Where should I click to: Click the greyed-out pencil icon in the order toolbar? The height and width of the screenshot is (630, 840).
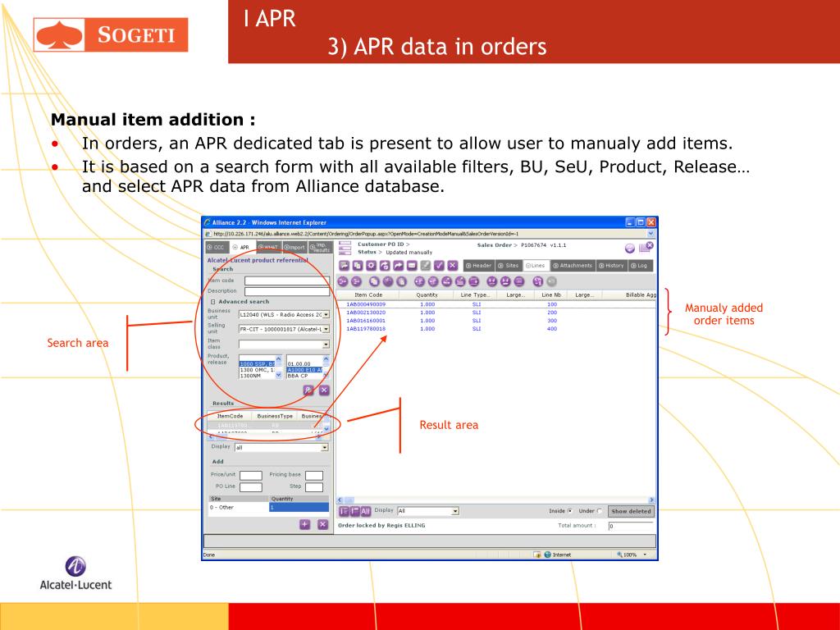tap(426, 265)
